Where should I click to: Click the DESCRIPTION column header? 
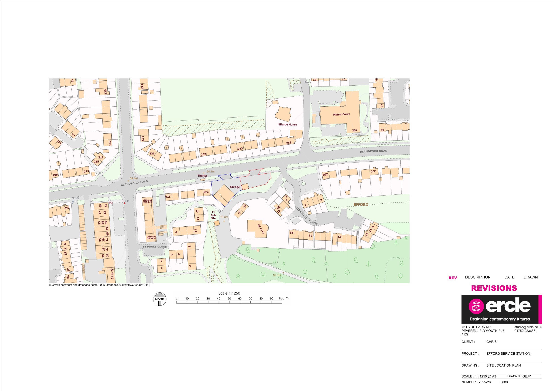tap(478, 277)
